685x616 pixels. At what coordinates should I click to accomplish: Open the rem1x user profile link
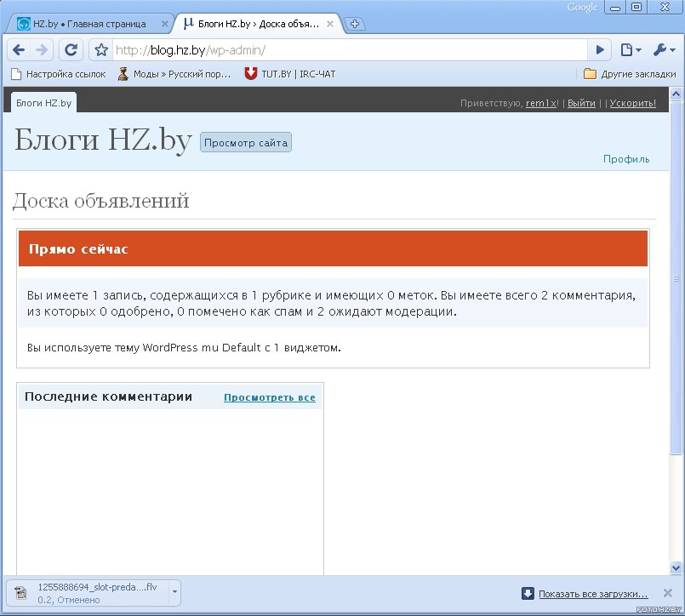(x=541, y=103)
